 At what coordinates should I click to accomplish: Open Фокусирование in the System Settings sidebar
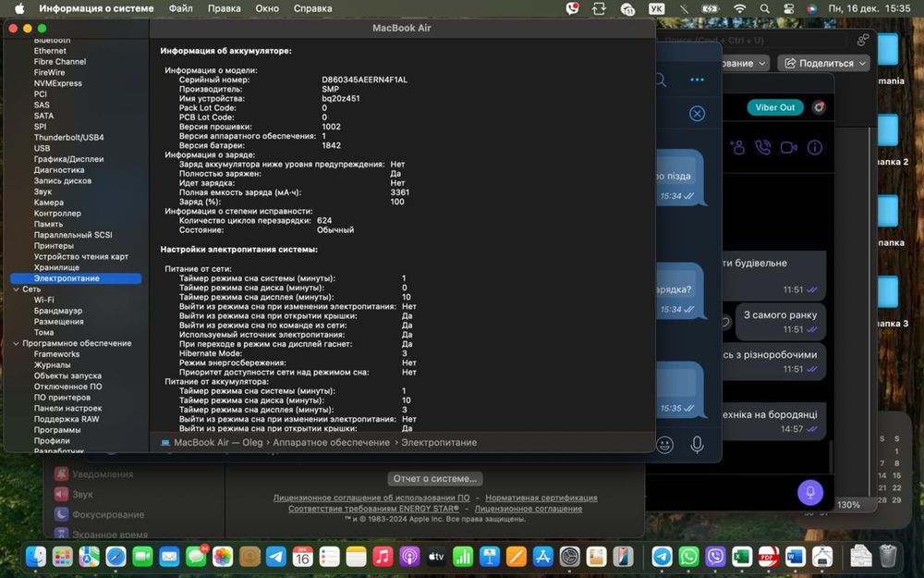(108, 514)
